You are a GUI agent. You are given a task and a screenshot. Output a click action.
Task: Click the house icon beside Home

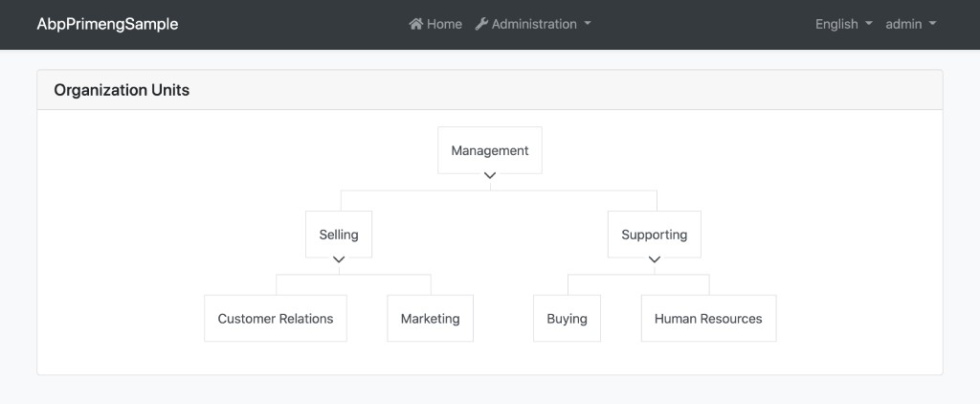tap(416, 24)
